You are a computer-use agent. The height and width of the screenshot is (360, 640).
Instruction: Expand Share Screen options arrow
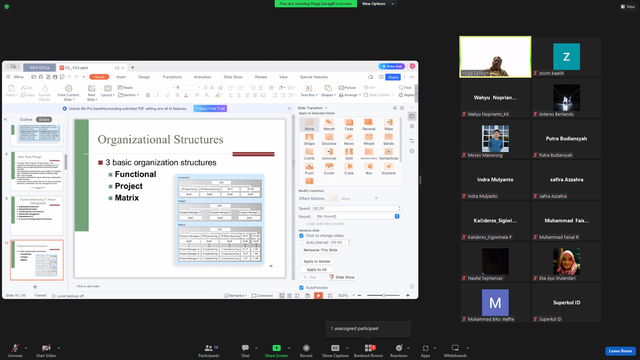coord(289,348)
